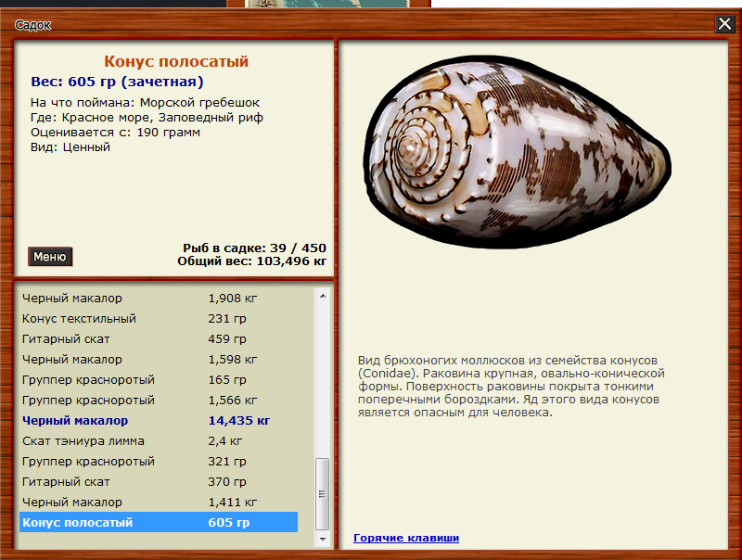Open the Меню button
This screenshot has width=742, height=560.
tap(48, 256)
